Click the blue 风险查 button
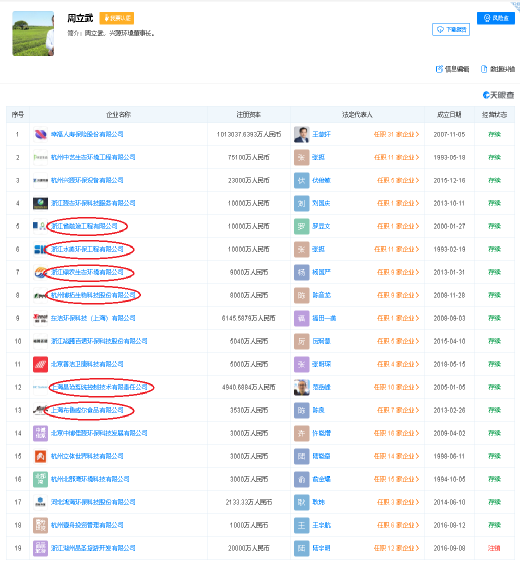This screenshot has height=562, width=520. [x=496, y=18]
